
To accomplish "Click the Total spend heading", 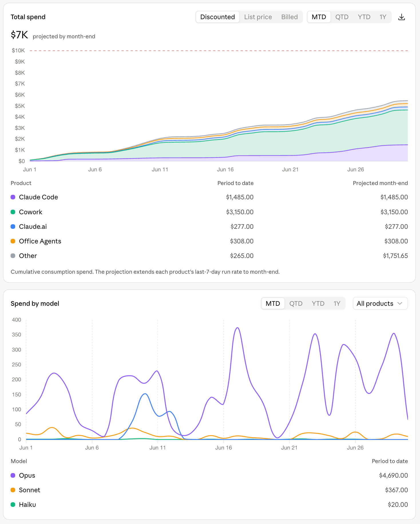I will pyautogui.click(x=28, y=17).
